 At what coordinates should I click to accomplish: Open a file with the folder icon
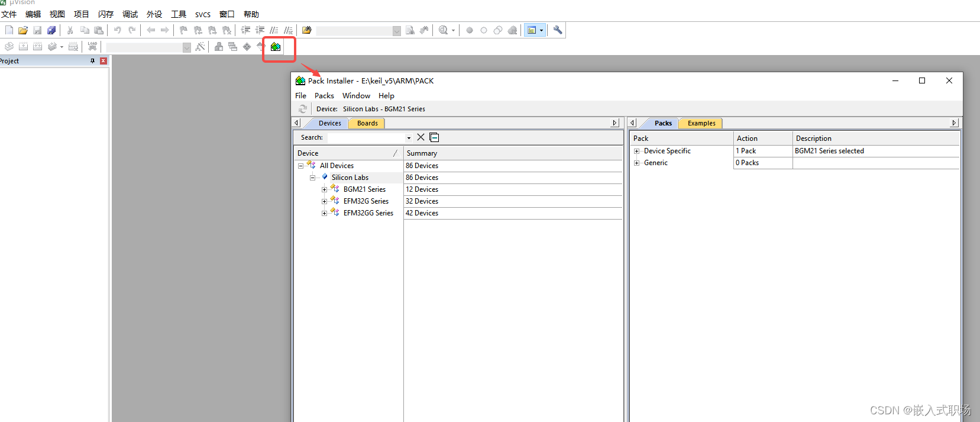[x=23, y=30]
